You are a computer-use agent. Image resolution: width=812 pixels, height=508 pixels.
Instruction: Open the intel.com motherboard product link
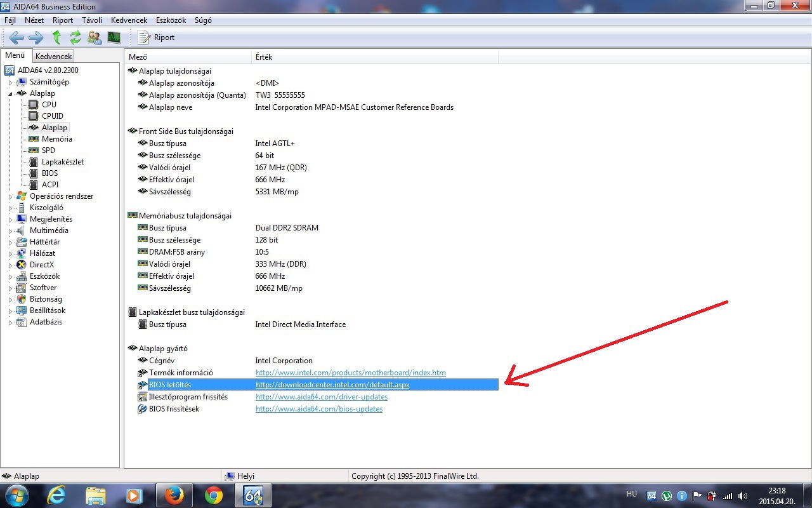tap(351, 373)
